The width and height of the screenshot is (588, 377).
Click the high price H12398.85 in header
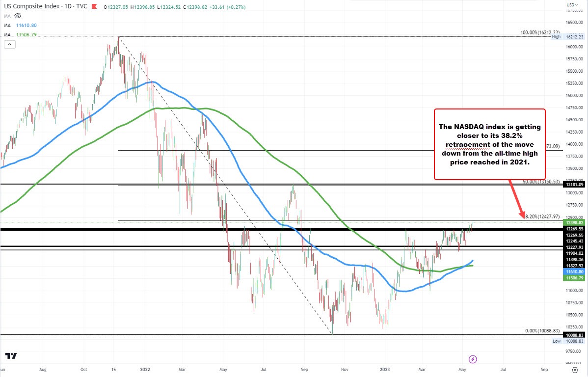click(x=142, y=7)
